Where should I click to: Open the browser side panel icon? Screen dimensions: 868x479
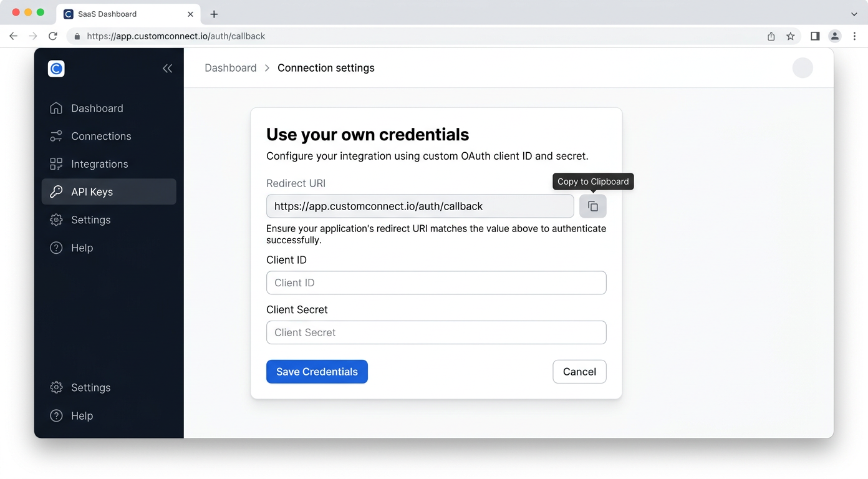coord(815,36)
